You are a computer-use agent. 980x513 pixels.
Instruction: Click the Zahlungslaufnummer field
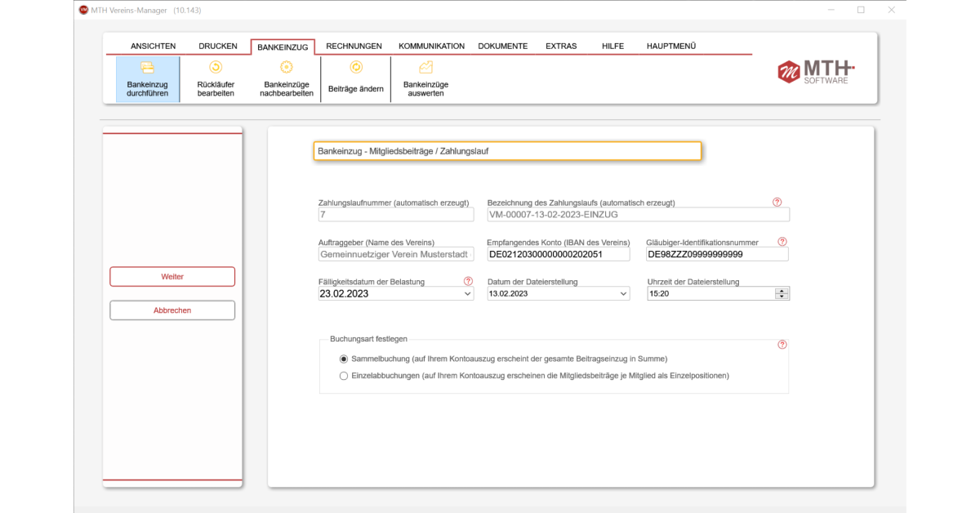click(x=396, y=215)
